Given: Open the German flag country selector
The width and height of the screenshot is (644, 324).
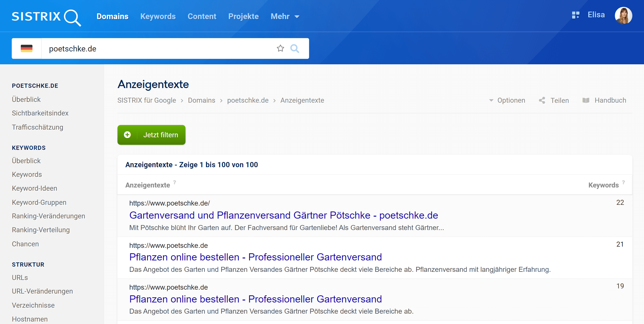Looking at the screenshot, I should pos(27,48).
